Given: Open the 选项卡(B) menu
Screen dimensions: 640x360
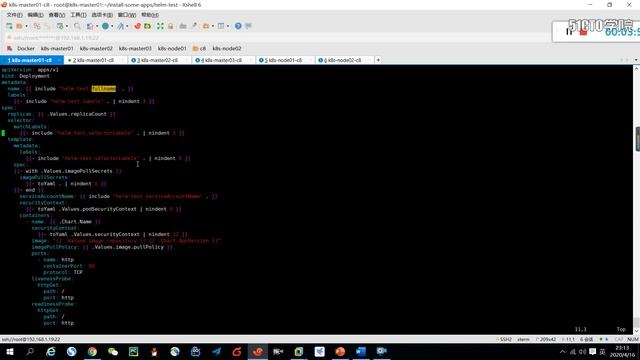Looking at the screenshot, I should pyautogui.click(x=102, y=15).
